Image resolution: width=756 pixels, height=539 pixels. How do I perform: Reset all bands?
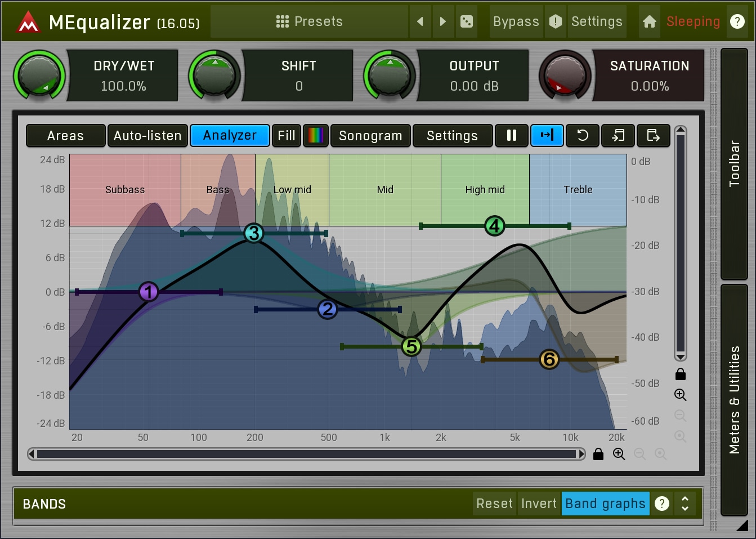[x=495, y=504]
